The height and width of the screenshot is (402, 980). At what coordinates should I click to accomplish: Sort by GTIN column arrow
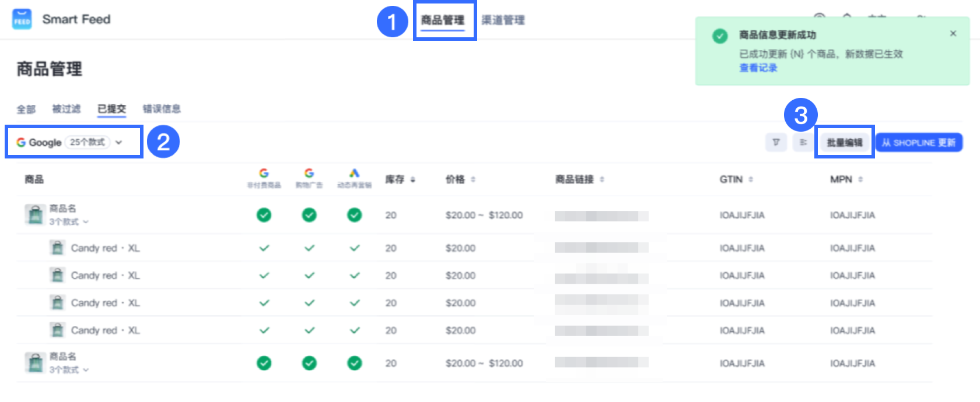(x=751, y=179)
